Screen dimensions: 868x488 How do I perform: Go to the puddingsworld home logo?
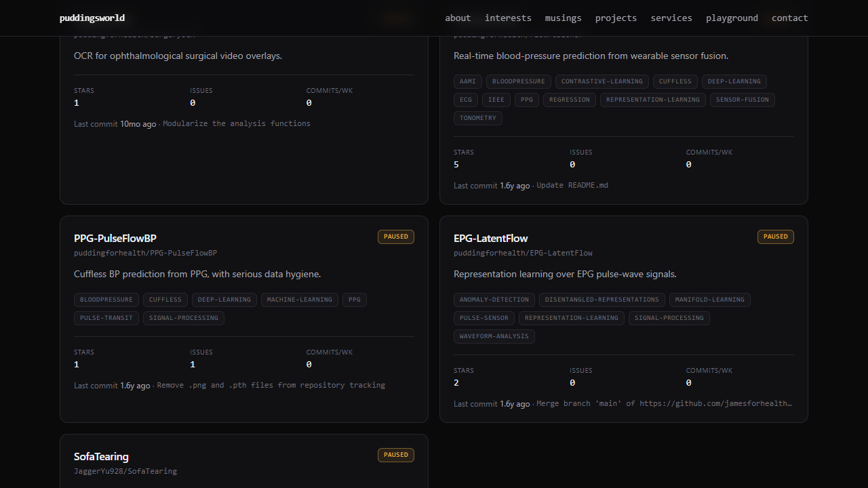click(x=92, y=18)
